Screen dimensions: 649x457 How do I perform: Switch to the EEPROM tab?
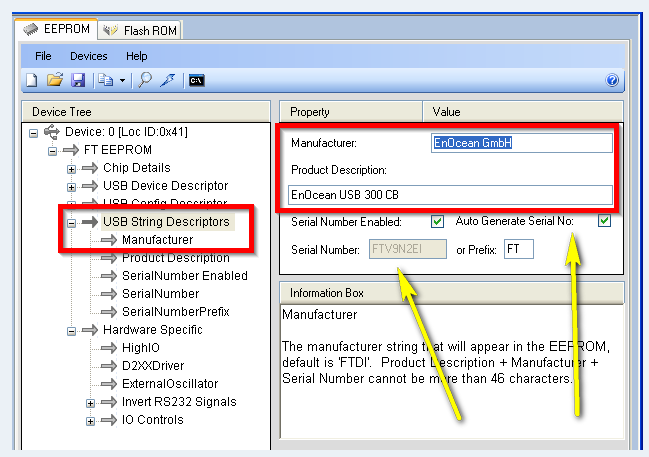[57, 29]
